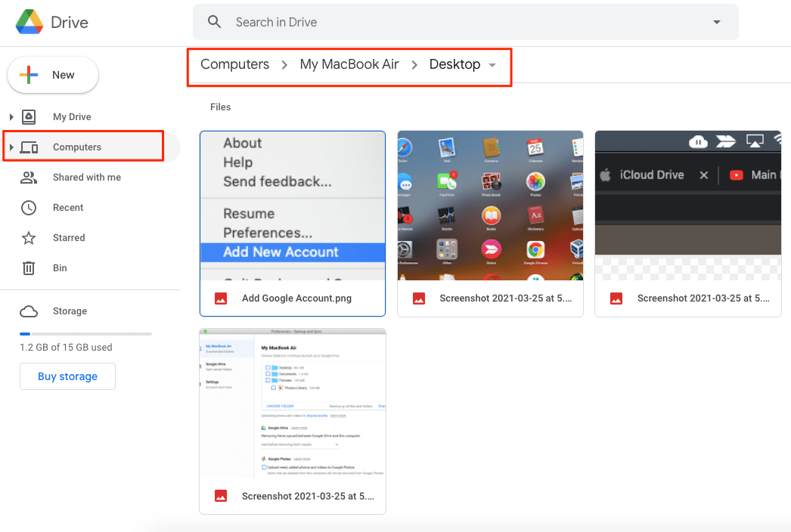This screenshot has width=791, height=532.
Task: Click the Shared with me people icon
Action: coord(29,178)
